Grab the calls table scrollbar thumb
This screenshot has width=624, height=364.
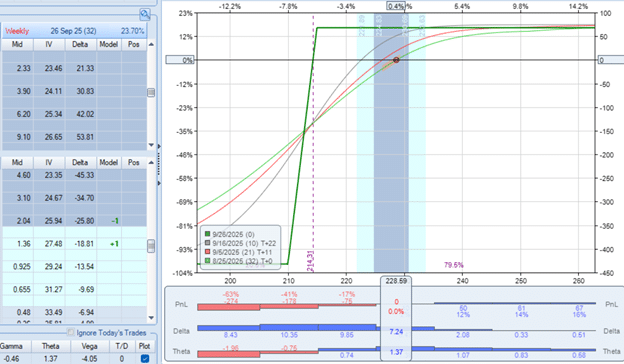[x=151, y=92]
